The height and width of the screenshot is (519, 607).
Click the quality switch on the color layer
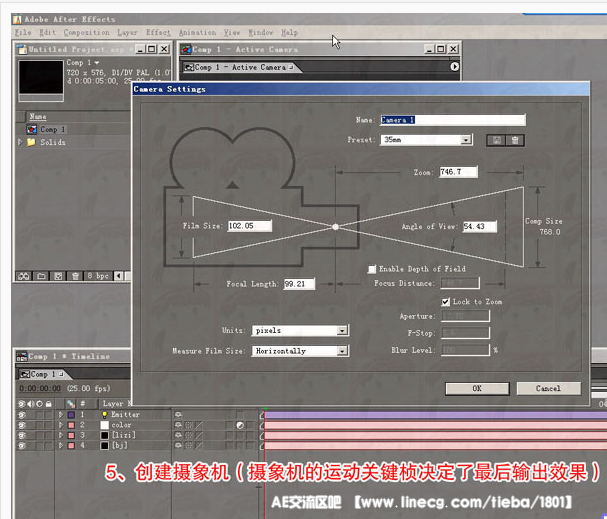click(199, 425)
